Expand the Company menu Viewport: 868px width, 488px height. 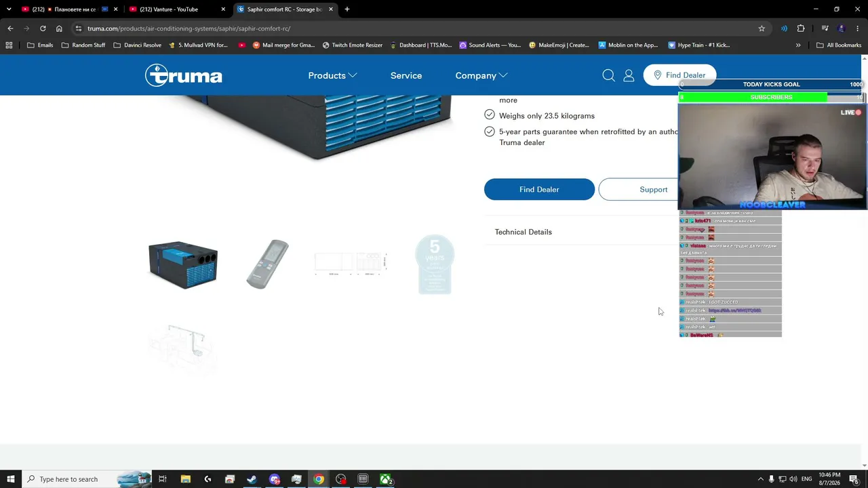[481, 75]
